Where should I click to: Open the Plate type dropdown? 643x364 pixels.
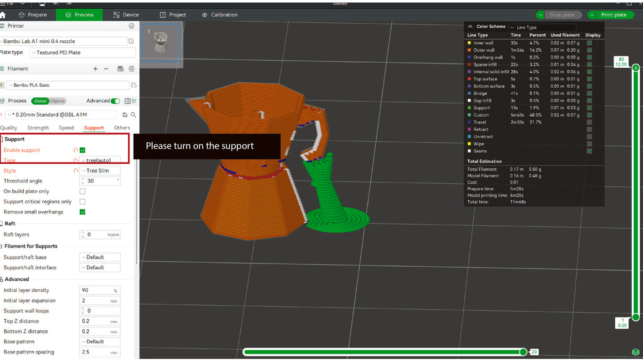pos(83,53)
